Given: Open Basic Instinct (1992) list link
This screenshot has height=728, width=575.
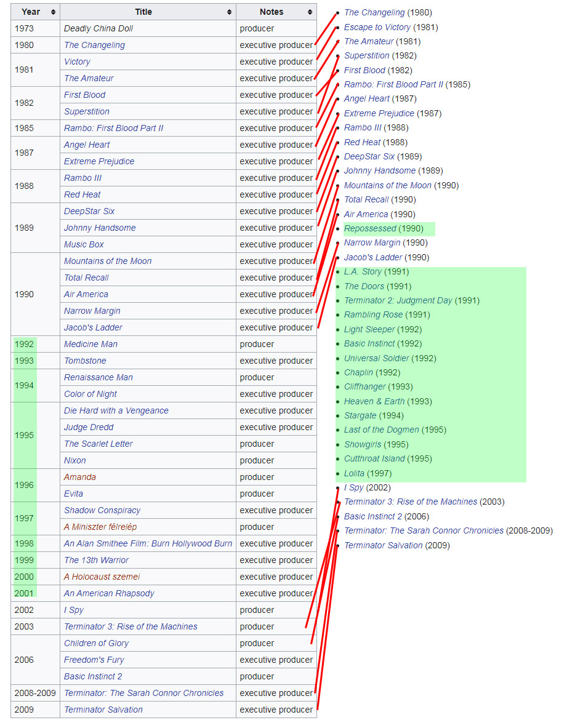Looking at the screenshot, I should point(369,343).
